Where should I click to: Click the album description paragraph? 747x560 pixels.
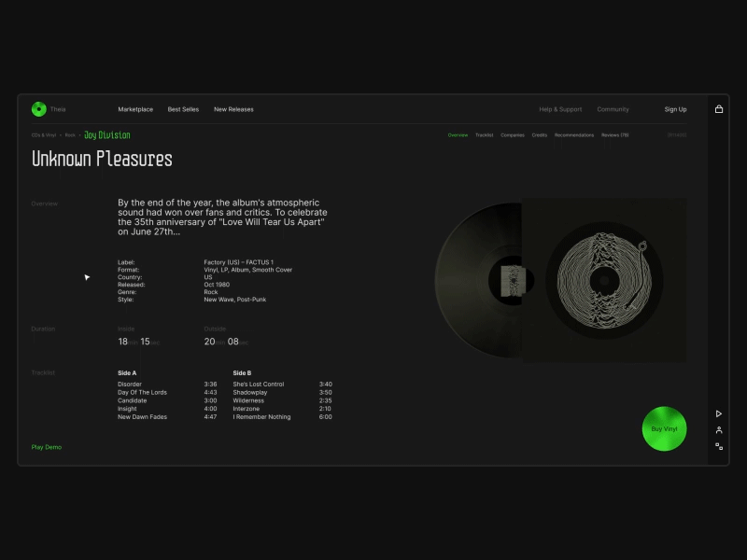tap(222, 217)
